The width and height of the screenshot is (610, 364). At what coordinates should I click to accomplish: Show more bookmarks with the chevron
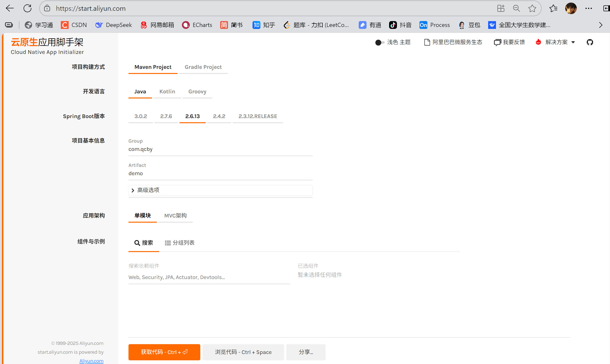point(600,25)
